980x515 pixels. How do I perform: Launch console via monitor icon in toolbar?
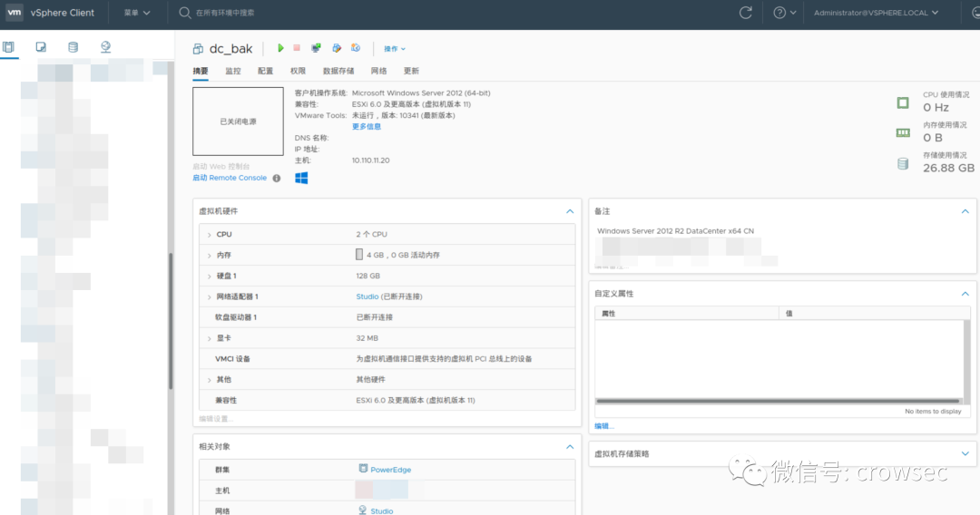(317, 48)
